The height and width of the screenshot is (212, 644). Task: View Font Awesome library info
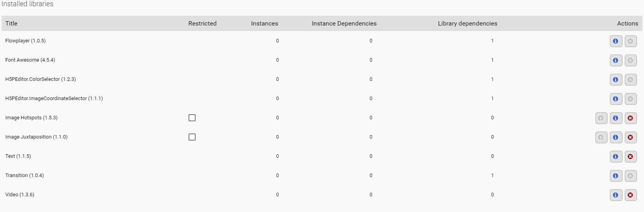[616, 60]
